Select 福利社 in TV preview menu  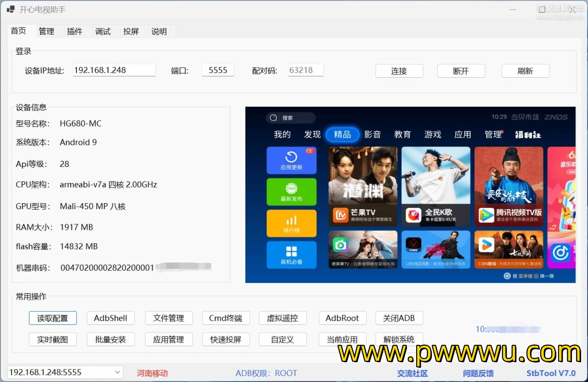(528, 135)
